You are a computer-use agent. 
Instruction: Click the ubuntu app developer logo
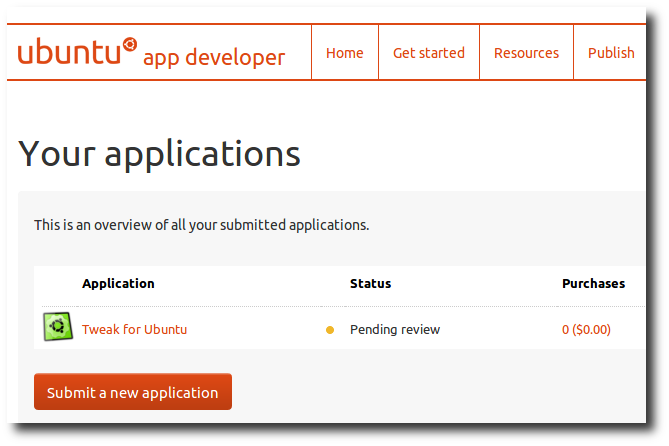tap(151, 52)
